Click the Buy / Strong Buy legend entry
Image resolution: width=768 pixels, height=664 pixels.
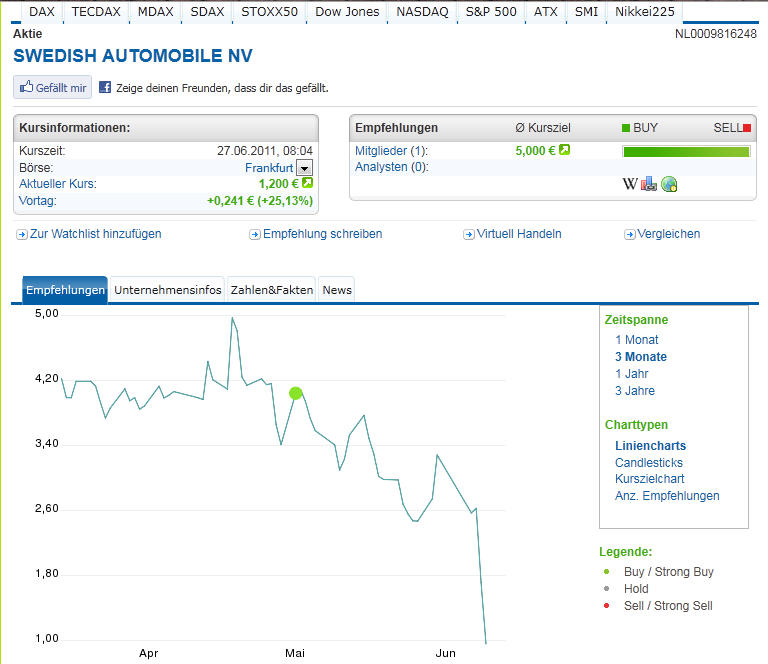[669, 572]
